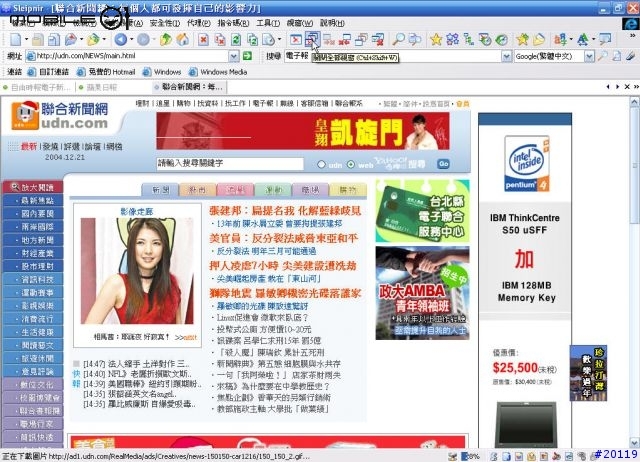Image resolution: width=640 pixels, height=462 pixels.
Task: Click the Internet Explorer logo icon
Action: click(x=631, y=23)
